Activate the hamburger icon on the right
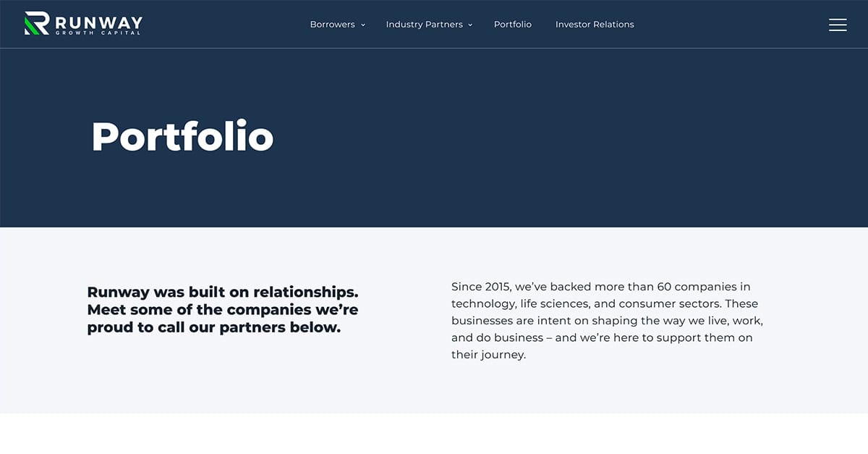868x454 pixels. click(x=838, y=24)
